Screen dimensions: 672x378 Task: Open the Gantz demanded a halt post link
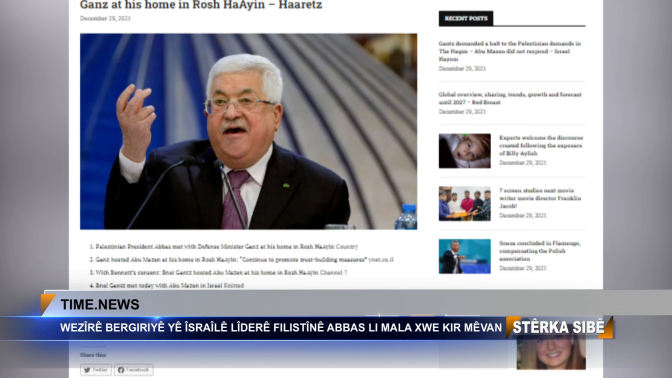(510, 51)
